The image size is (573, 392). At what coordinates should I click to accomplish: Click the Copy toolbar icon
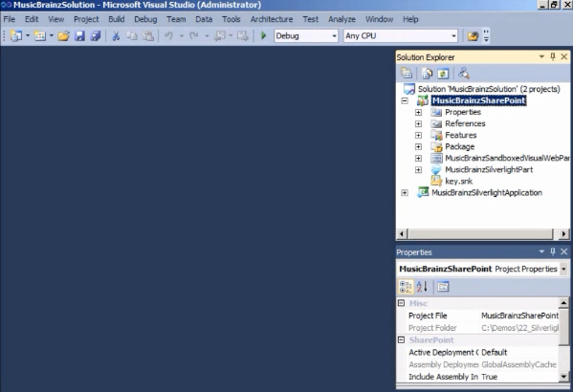click(x=132, y=35)
